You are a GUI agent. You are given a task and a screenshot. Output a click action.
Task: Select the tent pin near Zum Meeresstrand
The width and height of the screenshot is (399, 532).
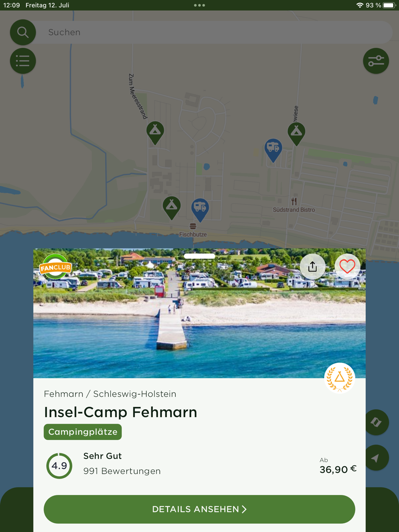155,132
